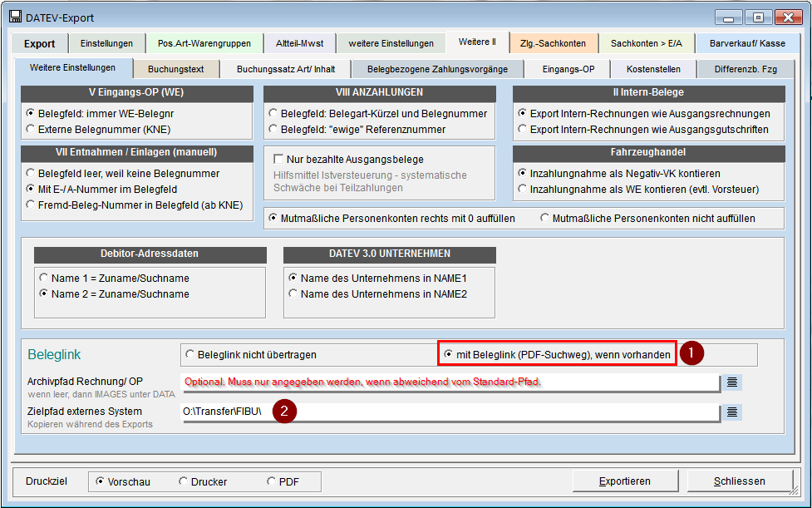Select 'Inzahlungnahme als WE kontieren' option
Image resolution: width=812 pixels, height=508 pixels.
click(x=638, y=190)
